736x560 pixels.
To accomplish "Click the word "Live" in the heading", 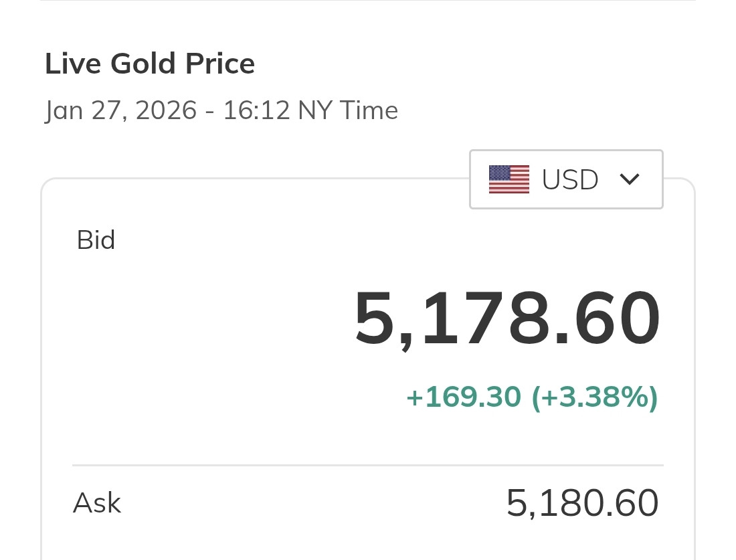I will pos(73,64).
